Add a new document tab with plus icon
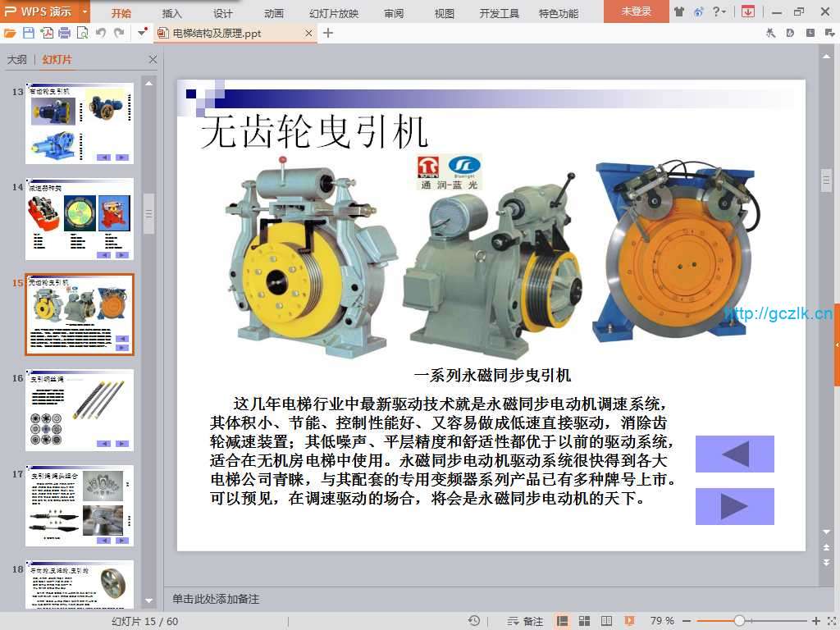840x630 pixels. tap(328, 33)
